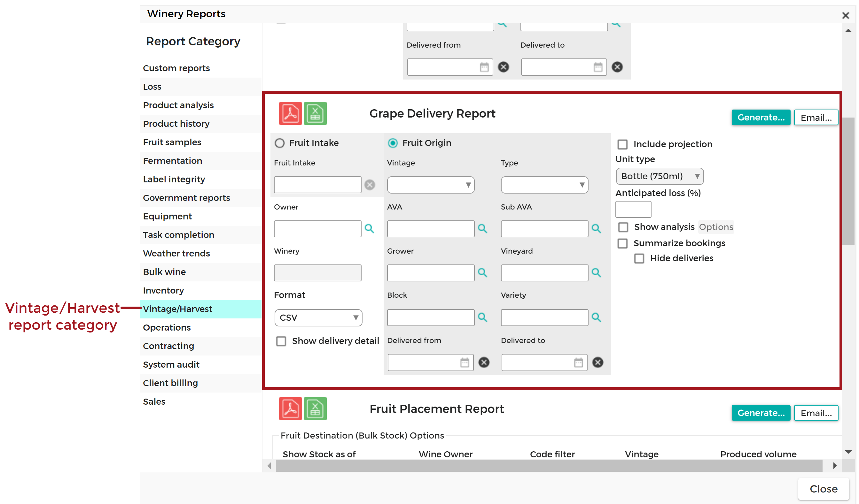Open the Owner search magnifier

369,228
